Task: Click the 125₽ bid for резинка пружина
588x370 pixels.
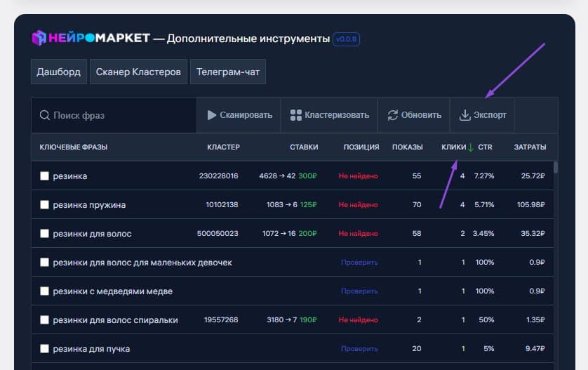Action: coord(309,204)
